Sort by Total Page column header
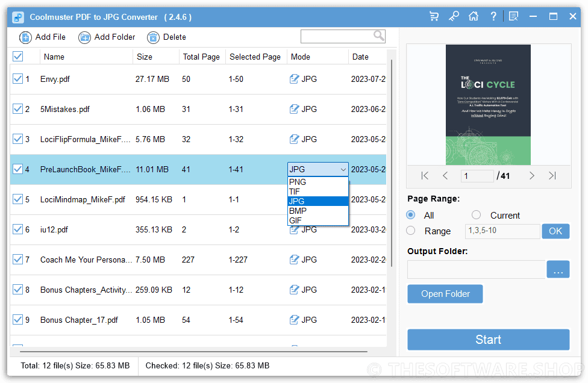 [201, 57]
